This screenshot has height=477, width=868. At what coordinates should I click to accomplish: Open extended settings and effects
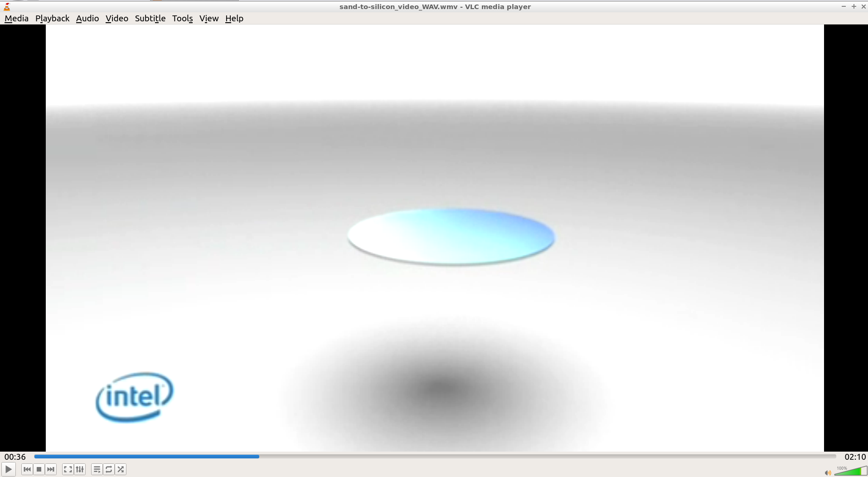tap(80, 469)
